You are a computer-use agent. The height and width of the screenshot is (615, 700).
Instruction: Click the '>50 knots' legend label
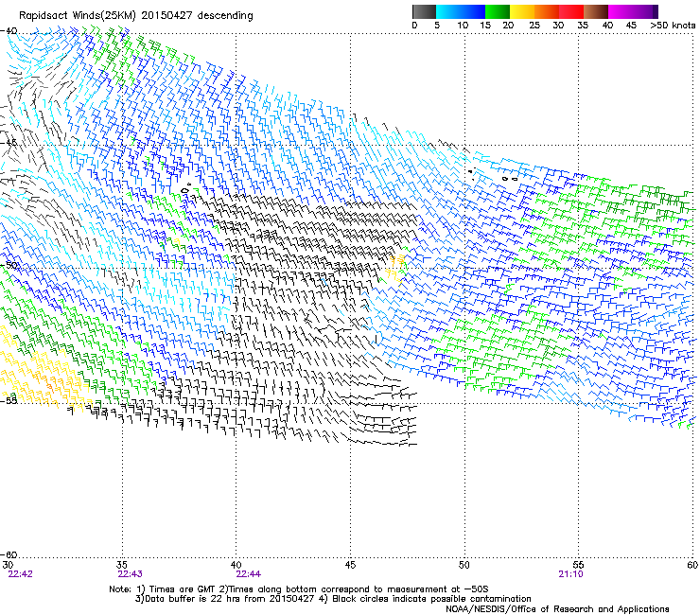click(673, 26)
